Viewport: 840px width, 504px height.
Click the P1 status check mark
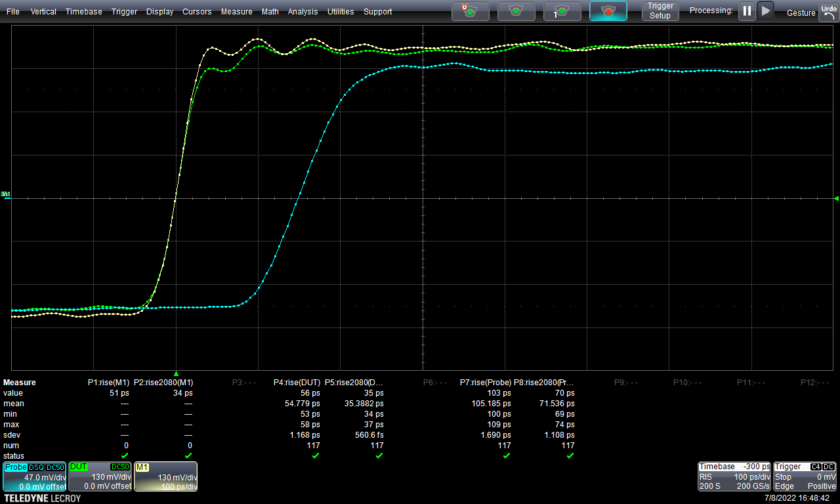[125, 455]
